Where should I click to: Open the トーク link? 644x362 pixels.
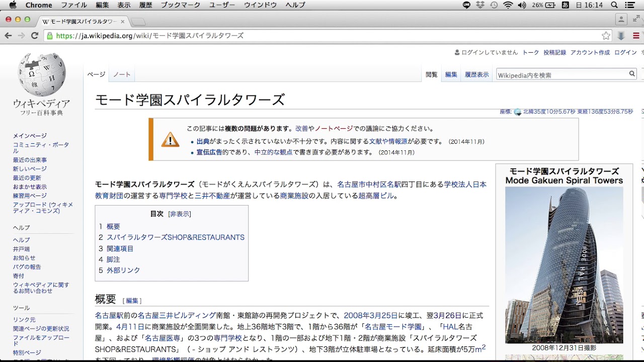(531, 52)
